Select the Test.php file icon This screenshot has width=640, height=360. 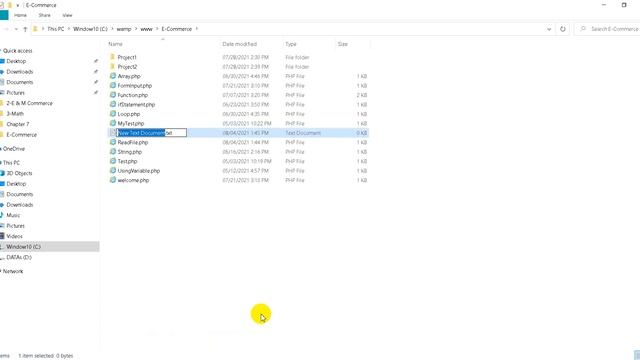[x=113, y=161]
